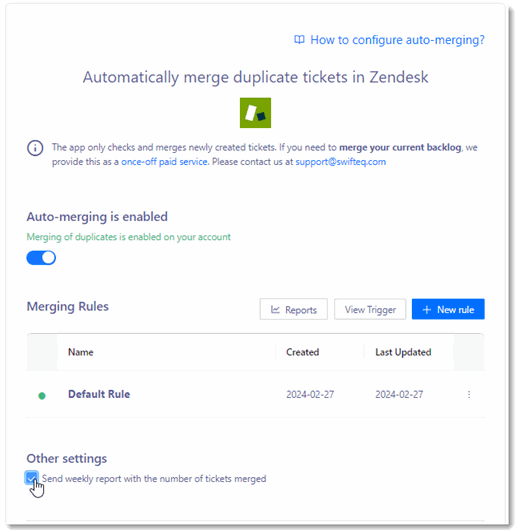Open the three-dot menu for Default Rule
The height and width of the screenshot is (530, 515).
[469, 394]
